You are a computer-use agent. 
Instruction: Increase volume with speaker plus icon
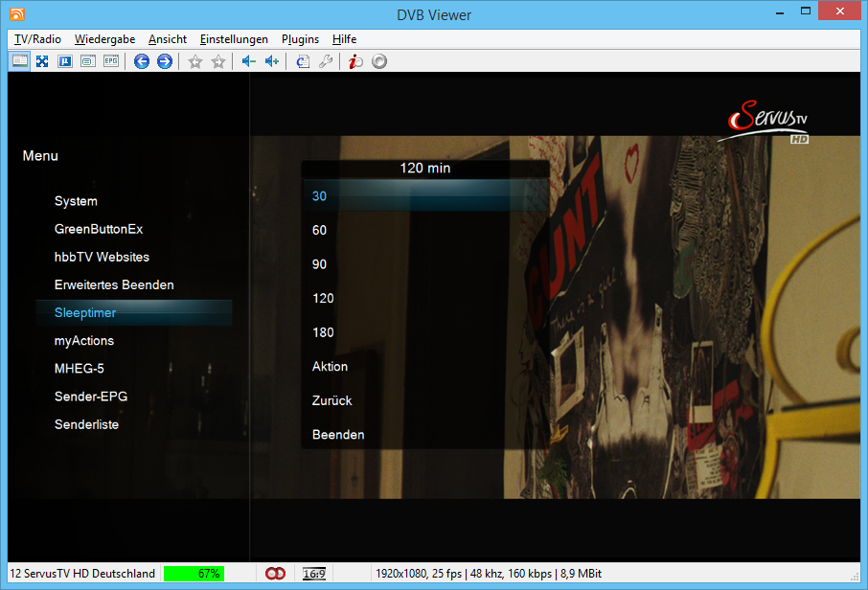point(271,61)
